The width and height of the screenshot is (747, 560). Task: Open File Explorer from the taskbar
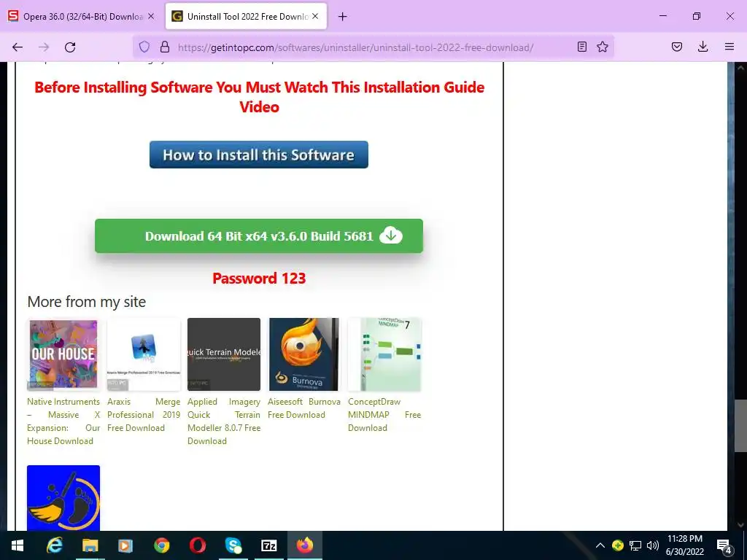90,545
